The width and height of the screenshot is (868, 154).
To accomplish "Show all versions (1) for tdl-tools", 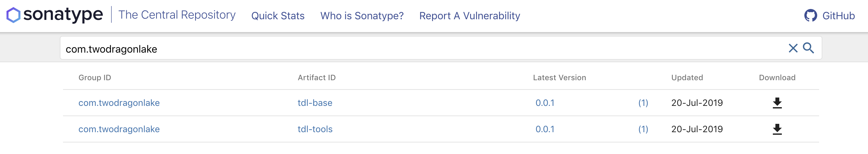I will (643, 129).
